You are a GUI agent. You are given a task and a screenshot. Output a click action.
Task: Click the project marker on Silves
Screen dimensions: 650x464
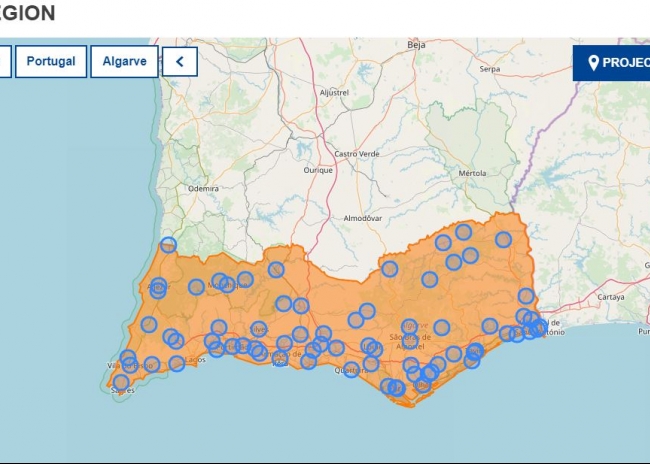click(259, 329)
